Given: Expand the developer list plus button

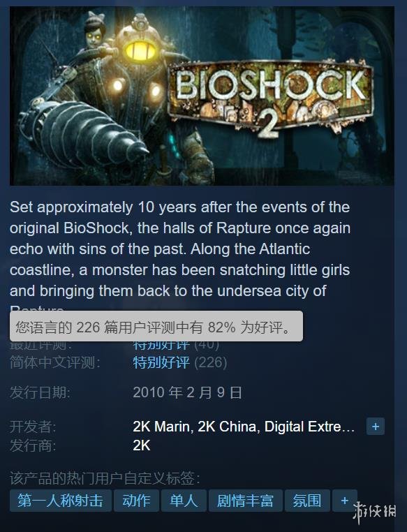Looking at the screenshot, I should pos(376,427).
